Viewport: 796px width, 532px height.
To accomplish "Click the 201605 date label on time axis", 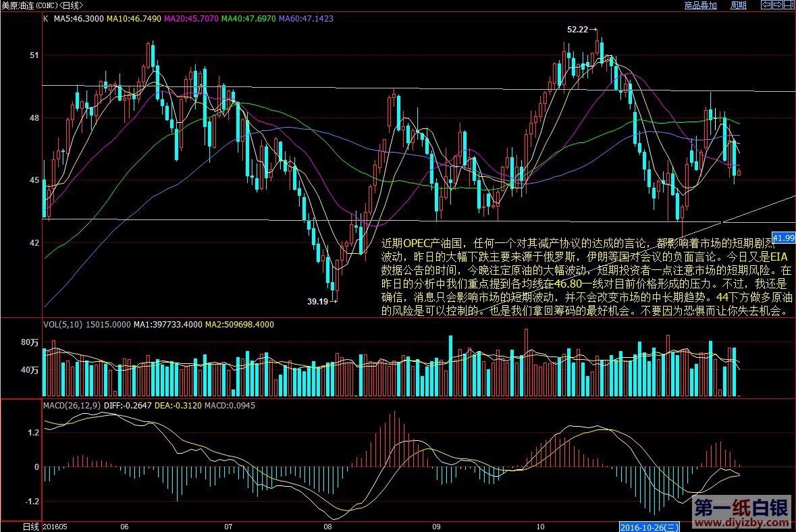I will (55, 526).
